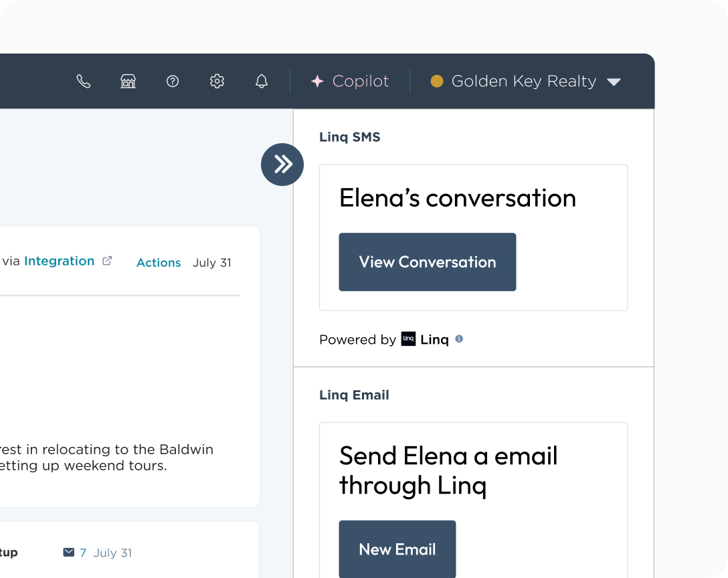The height and width of the screenshot is (578, 728).
Task: Open help via the question mark icon
Action: click(x=172, y=81)
